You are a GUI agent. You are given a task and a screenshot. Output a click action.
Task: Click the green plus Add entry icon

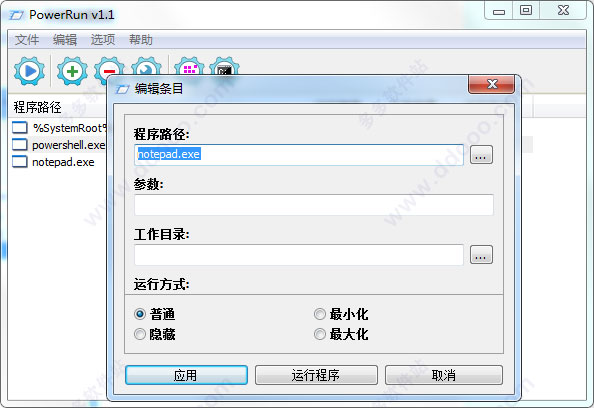(72, 71)
